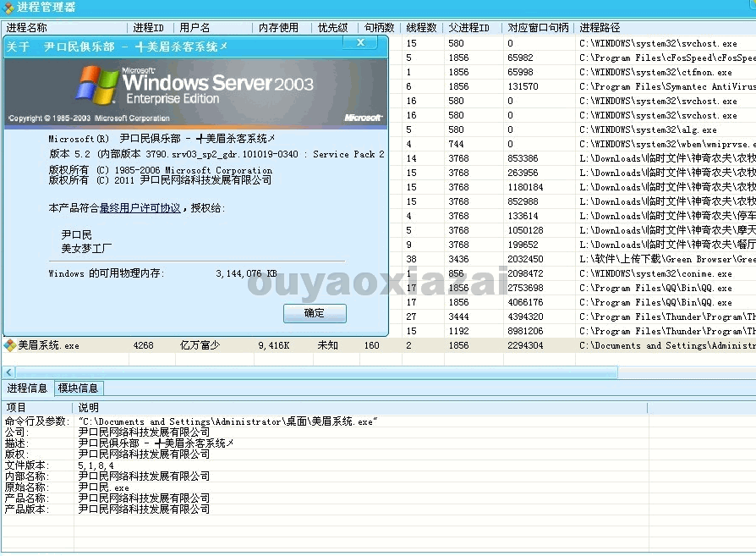Sort by the 进程路径 column header

(x=666, y=28)
